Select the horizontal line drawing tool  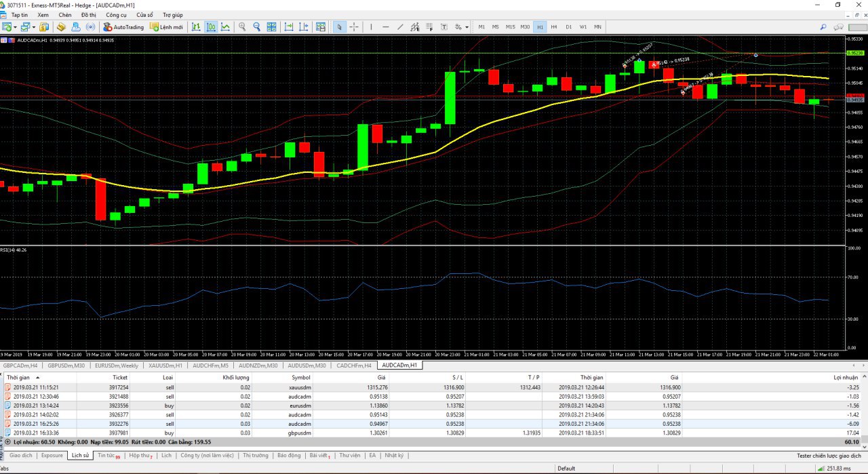point(385,27)
